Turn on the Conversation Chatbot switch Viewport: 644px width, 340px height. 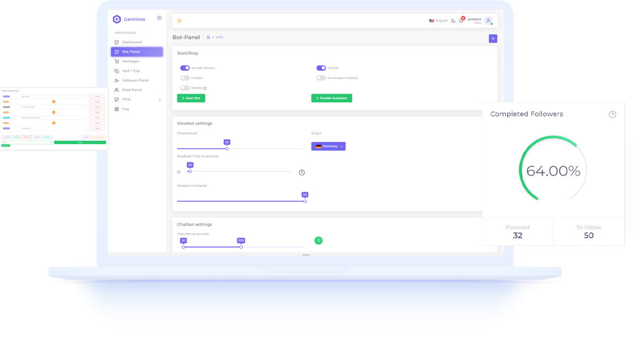(x=321, y=78)
